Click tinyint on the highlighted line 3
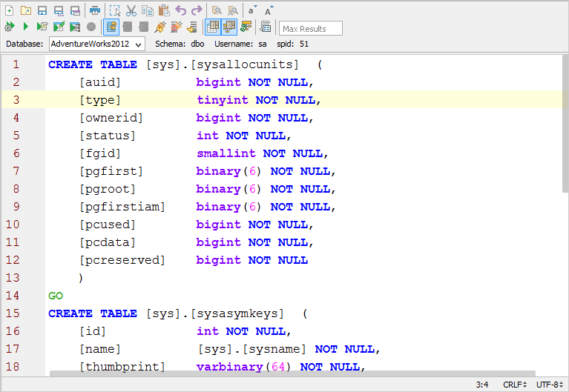The image size is (569, 392). coord(223,100)
